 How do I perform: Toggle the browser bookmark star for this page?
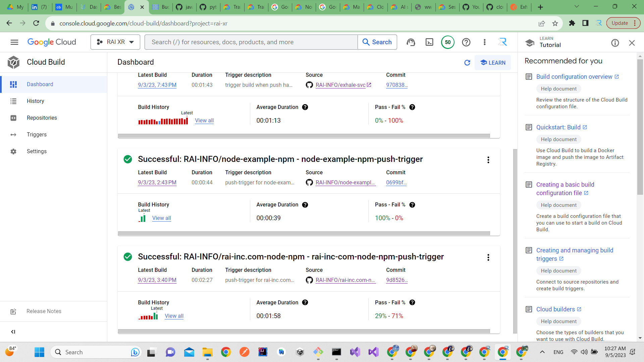click(x=555, y=23)
